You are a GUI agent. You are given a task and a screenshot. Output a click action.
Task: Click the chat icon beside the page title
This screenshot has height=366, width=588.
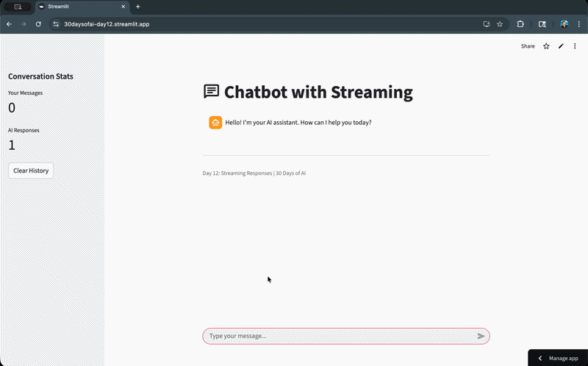click(211, 92)
